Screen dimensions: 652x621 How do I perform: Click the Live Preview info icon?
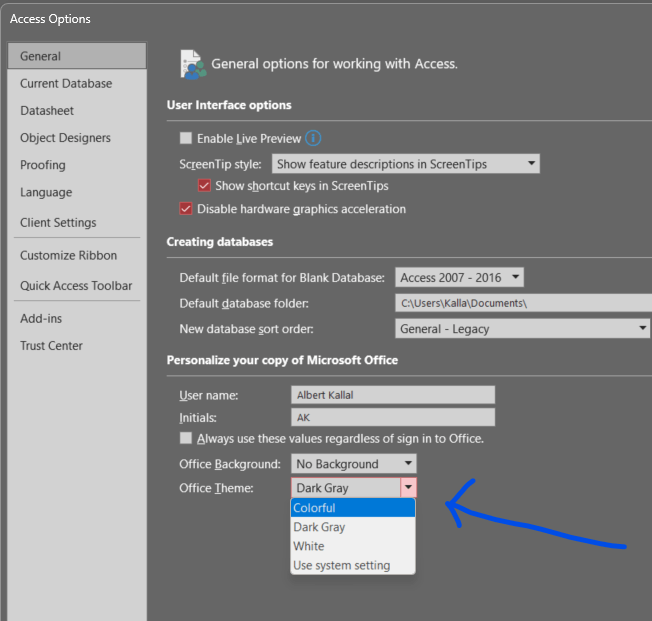pos(313,138)
